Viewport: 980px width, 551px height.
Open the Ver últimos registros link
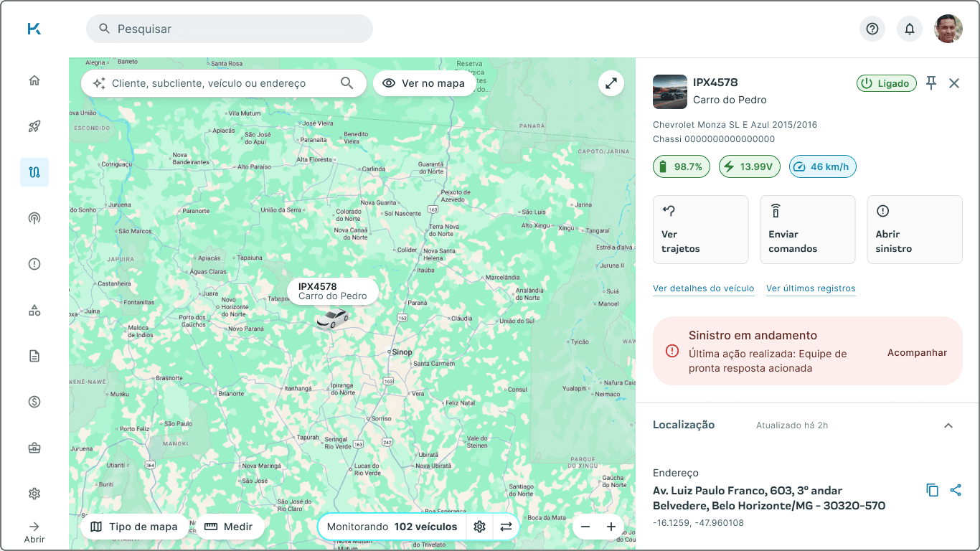[811, 288]
